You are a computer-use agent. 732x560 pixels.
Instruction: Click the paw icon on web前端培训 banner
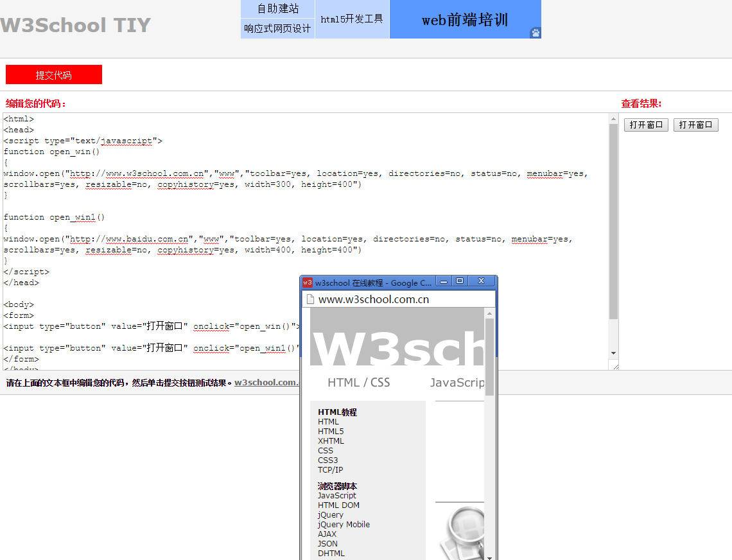(536, 33)
